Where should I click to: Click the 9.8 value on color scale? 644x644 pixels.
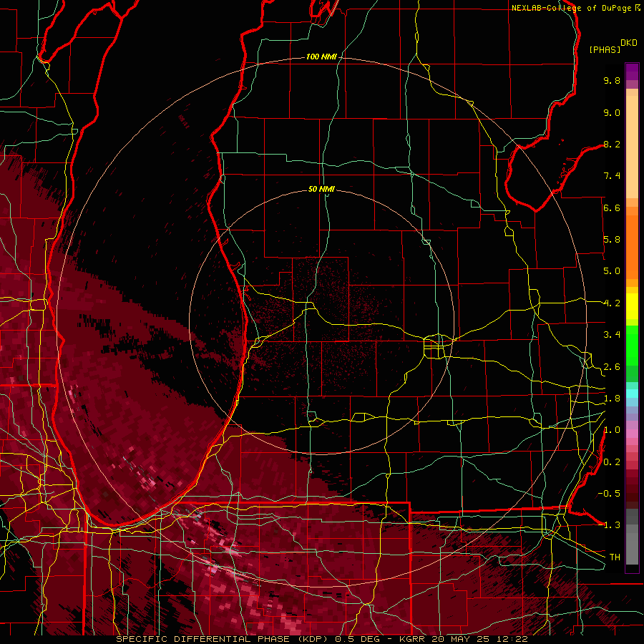tap(612, 80)
